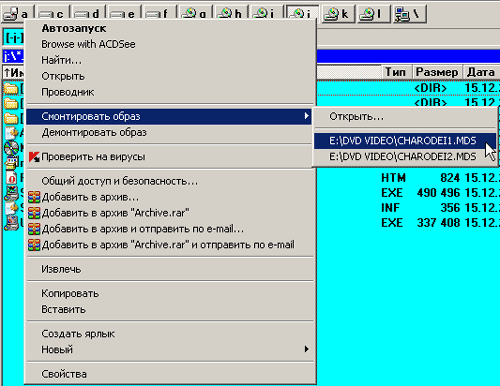Screen dimensions: 500x386
Task: Click Kaspersky icon beside Проверить на вирусы
Action: (34, 157)
